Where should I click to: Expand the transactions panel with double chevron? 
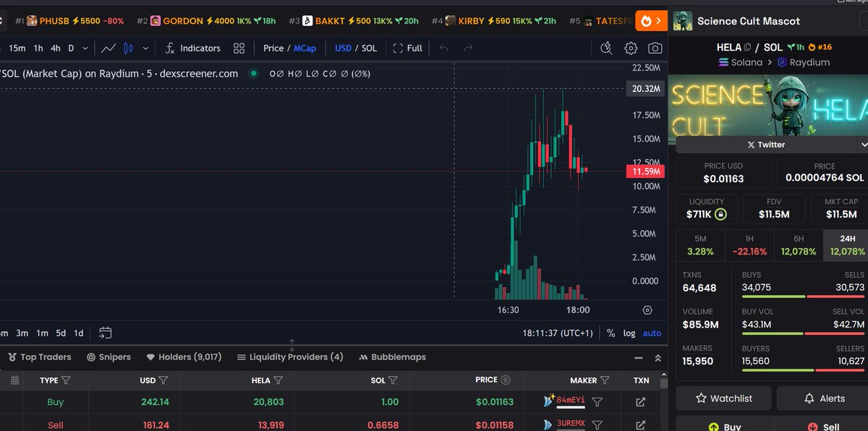[658, 357]
